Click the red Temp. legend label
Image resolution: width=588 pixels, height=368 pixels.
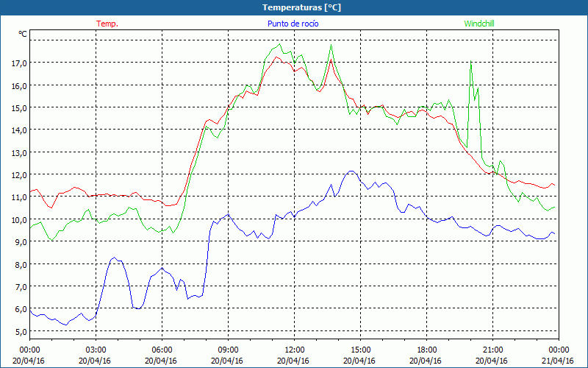click(x=107, y=24)
